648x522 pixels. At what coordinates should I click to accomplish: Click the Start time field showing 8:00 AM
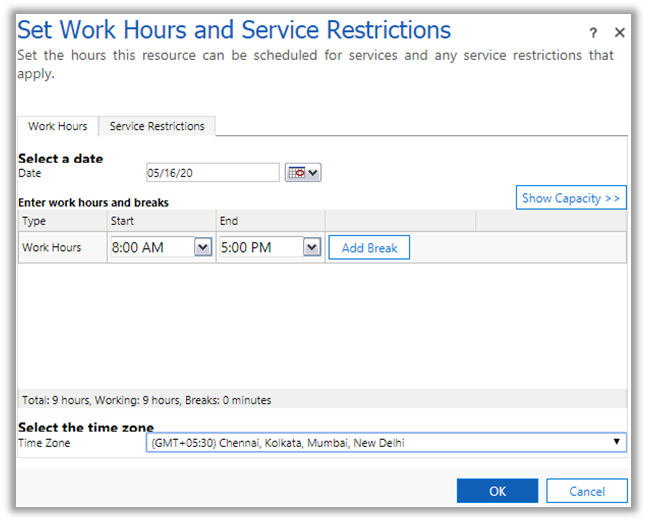(151, 247)
